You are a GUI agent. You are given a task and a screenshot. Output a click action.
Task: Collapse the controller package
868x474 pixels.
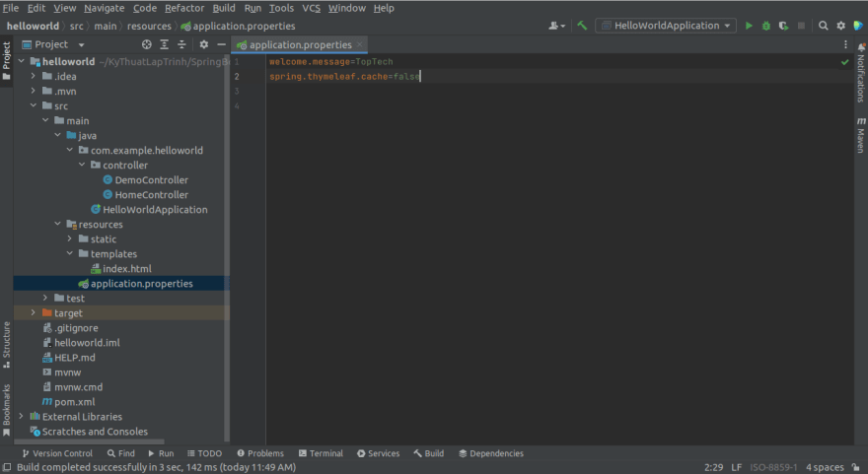point(82,165)
